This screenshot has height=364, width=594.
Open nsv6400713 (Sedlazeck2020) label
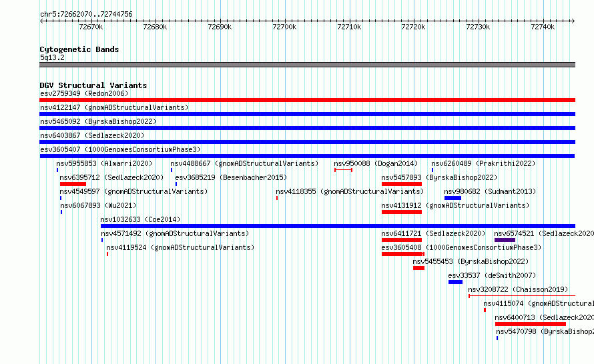(x=545, y=317)
